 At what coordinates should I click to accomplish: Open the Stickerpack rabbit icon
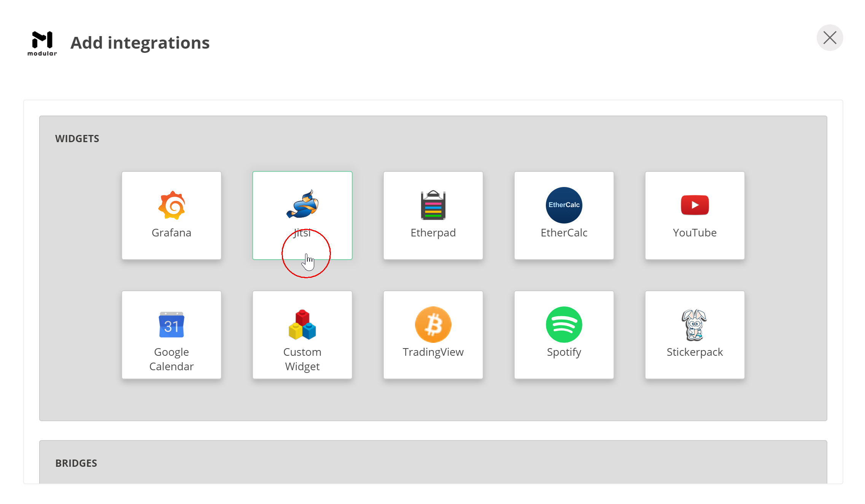tap(694, 325)
